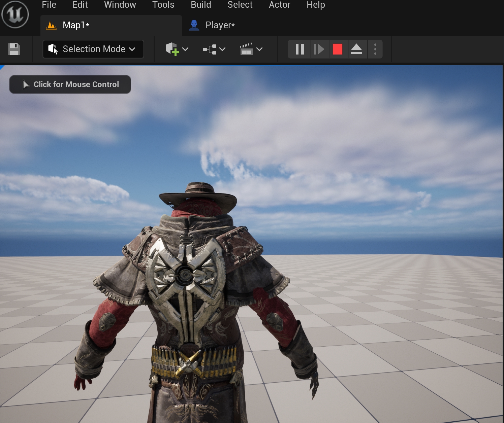Viewport: 504px width, 423px height.
Task: Open the Edit menu
Action: click(x=80, y=5)
